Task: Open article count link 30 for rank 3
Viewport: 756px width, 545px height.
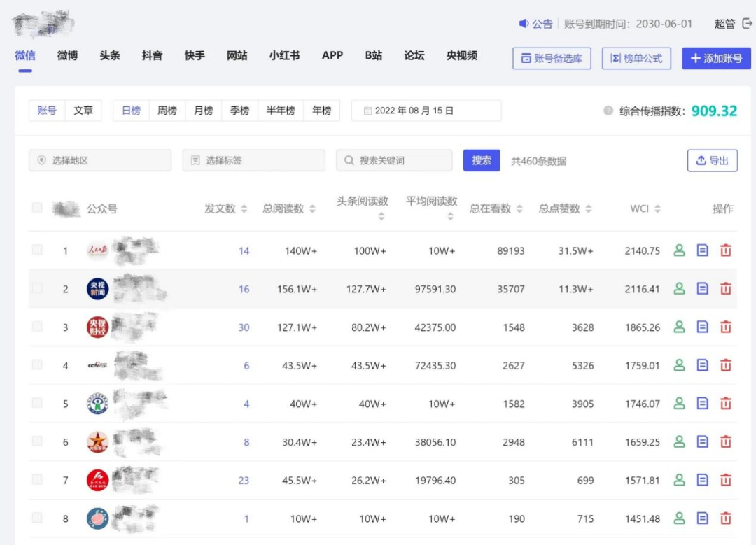Action: [x=243, y=327]
